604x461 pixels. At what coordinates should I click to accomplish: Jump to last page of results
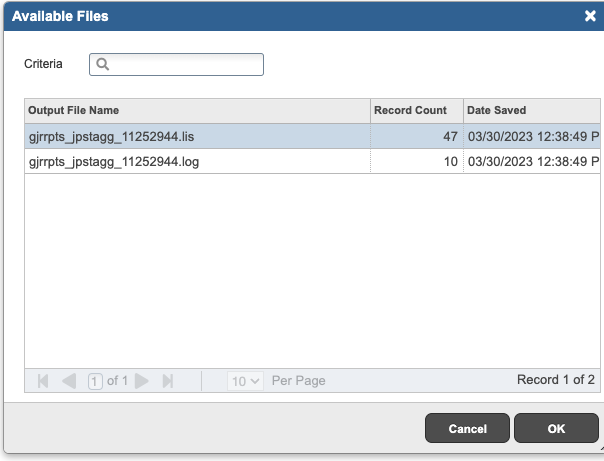click(x=168, y=381)
